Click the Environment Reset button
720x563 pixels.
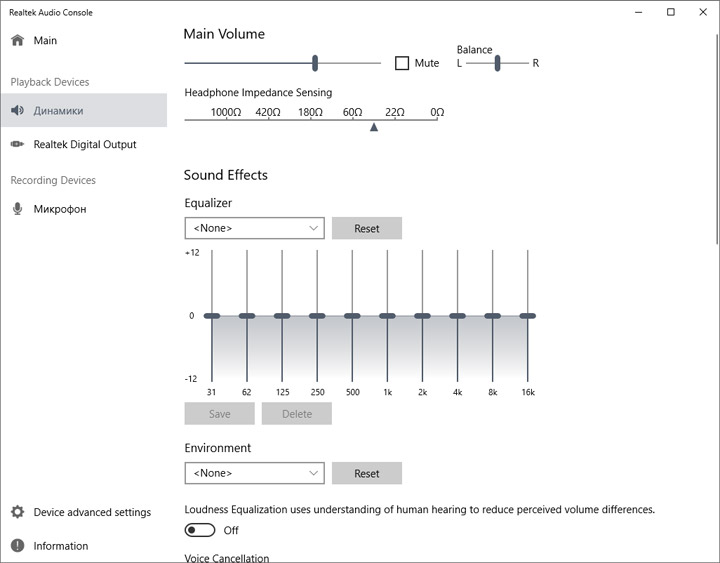coord(367,473)
